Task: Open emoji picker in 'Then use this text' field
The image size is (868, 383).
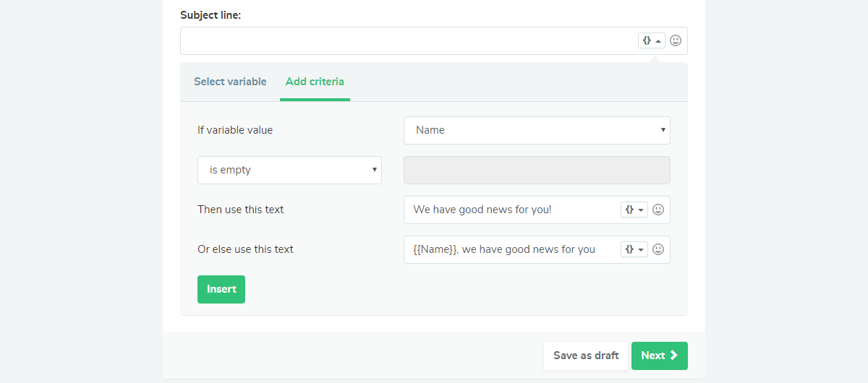Action: tap(658, 210)
